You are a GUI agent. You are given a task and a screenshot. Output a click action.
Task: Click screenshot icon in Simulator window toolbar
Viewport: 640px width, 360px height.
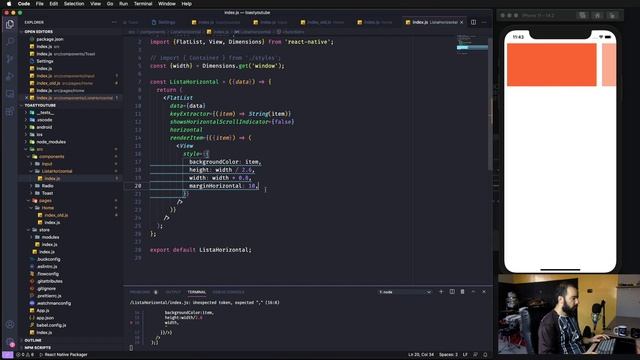(x=582, y=15)
